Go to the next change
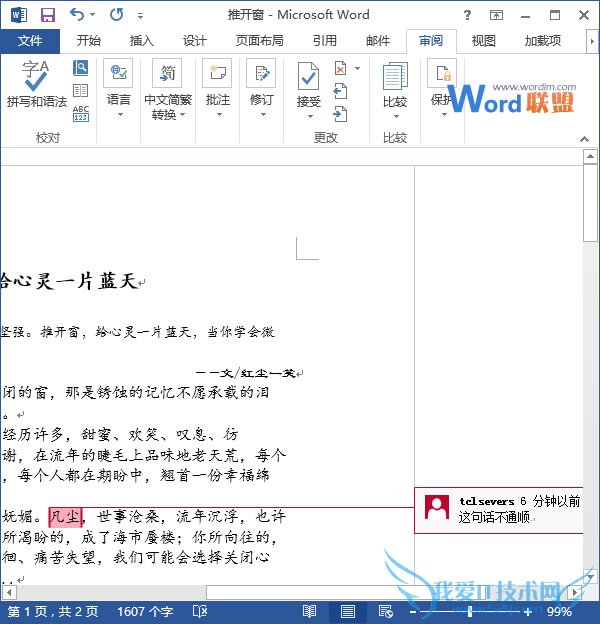Viewport: 600px width, 624px height. click(x=340, y=114)
